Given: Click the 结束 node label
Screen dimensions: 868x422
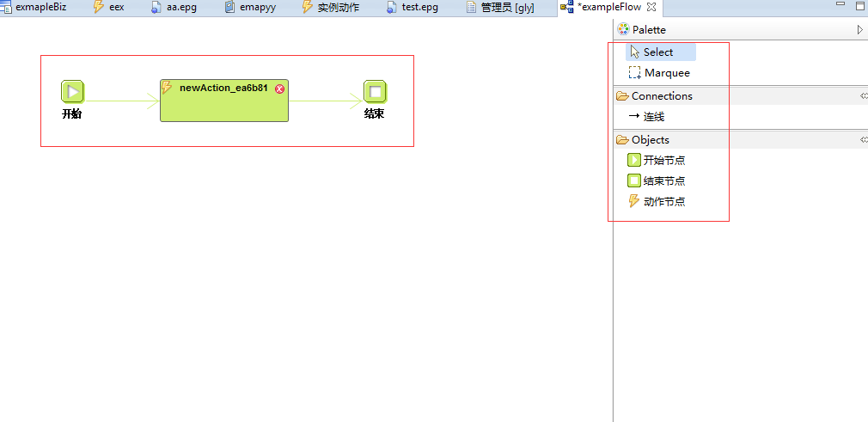Looking at the screenshot, I should [374, 114].
